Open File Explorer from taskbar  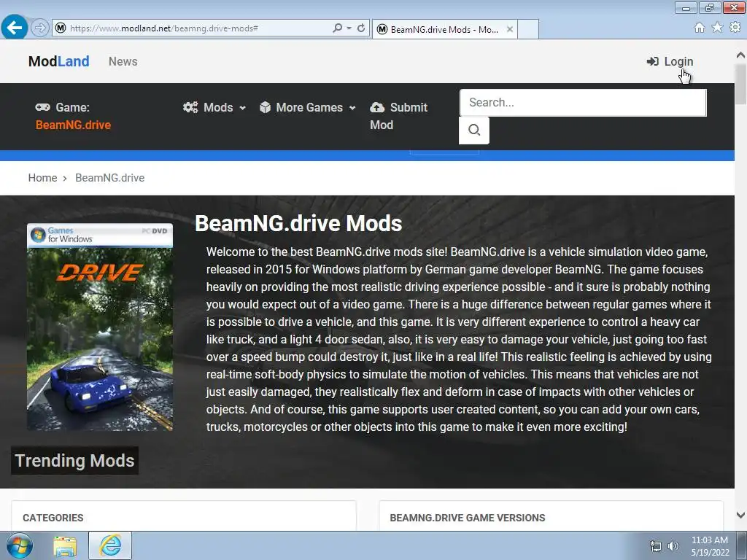pos(65,545)
